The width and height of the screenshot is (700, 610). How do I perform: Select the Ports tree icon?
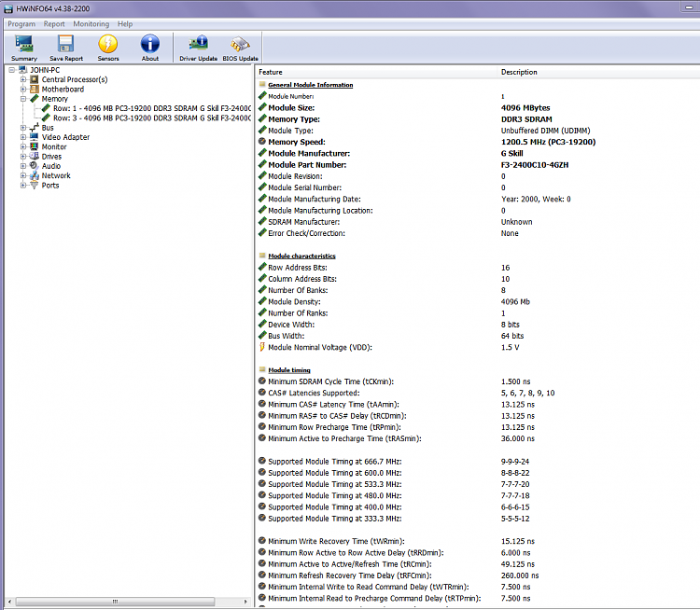coord(35,186)
